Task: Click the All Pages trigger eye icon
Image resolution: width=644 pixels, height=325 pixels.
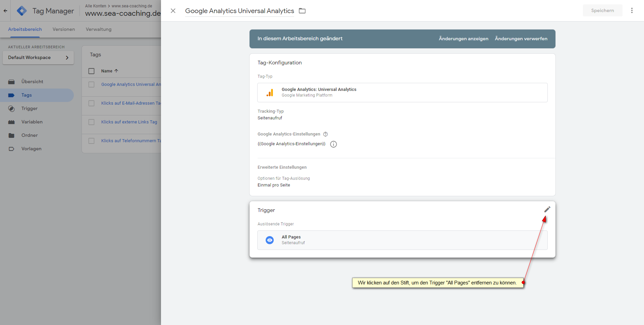Action: [270, 240]
